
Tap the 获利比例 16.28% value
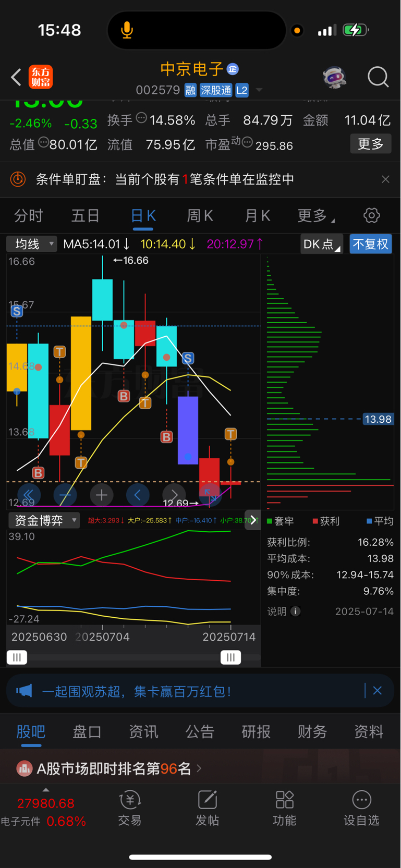coord(375,542)
